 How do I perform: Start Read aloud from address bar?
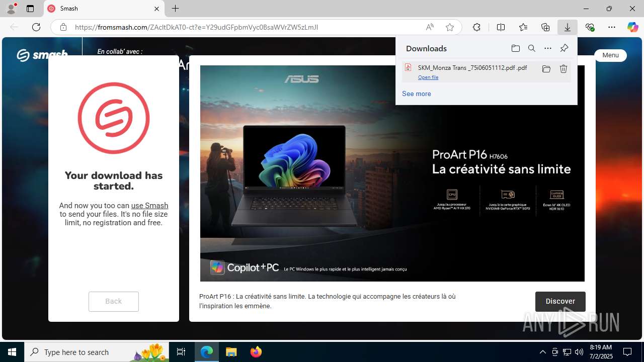point(430,27)
